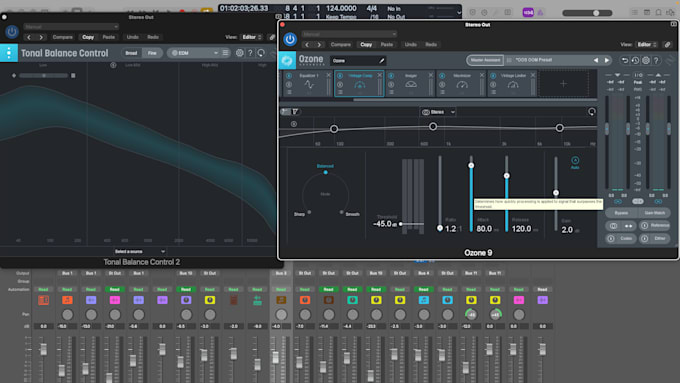The image size is (680, 383).
Task: Load the previous Ozone preset arrow
Action: (x=596, y=60)
